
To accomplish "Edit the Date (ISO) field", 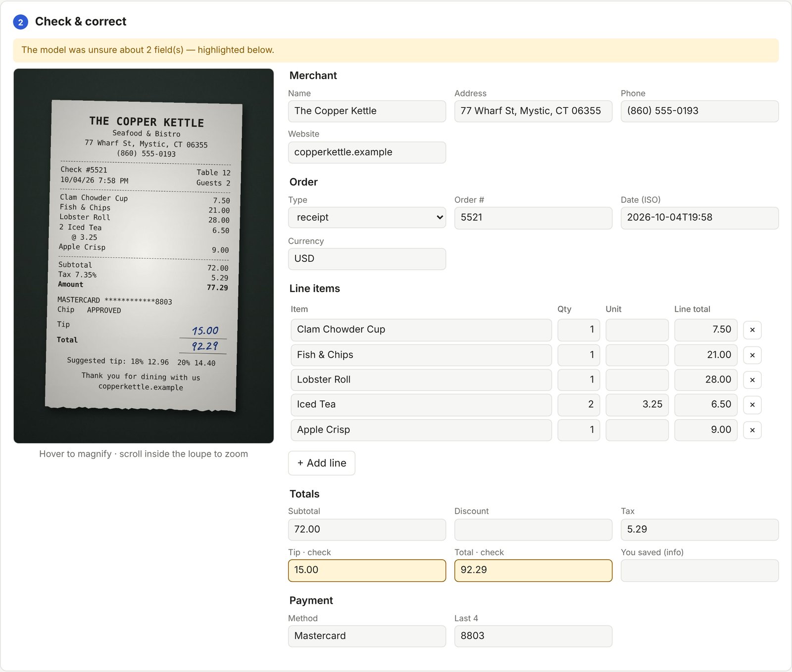I will [x=699, y=218].
